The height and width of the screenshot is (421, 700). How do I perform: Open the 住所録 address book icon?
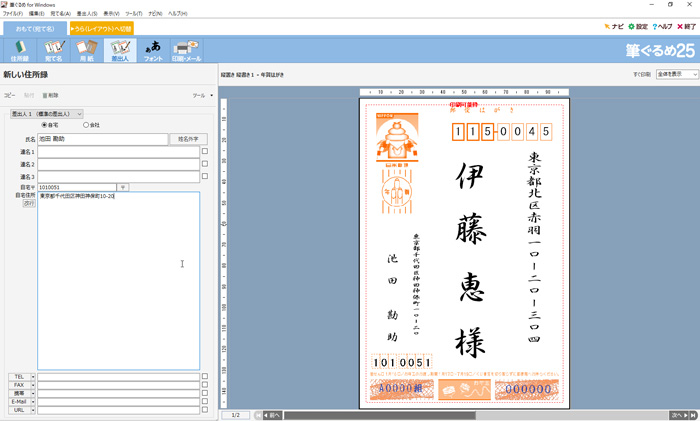18,50
